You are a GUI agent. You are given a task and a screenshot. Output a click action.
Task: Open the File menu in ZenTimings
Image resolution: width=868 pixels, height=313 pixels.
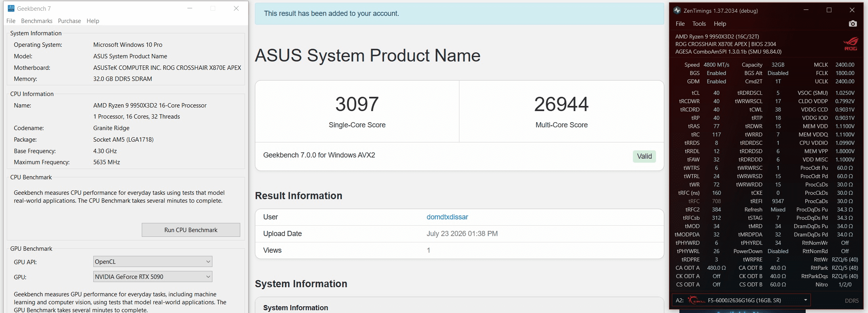(x=680, y=24)
